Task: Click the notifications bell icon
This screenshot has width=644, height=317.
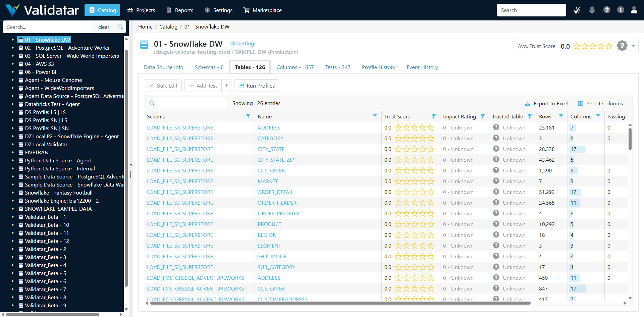Action: [592, 10]
